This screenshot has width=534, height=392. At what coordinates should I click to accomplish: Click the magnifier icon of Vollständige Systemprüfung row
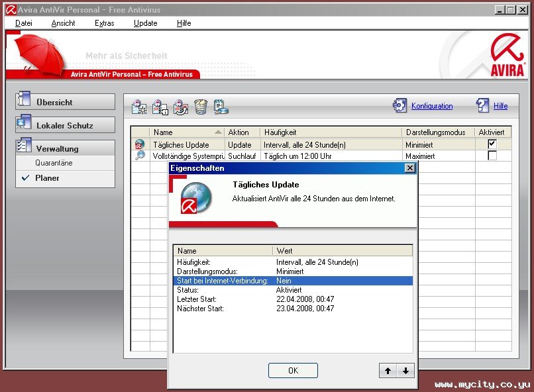140,156
